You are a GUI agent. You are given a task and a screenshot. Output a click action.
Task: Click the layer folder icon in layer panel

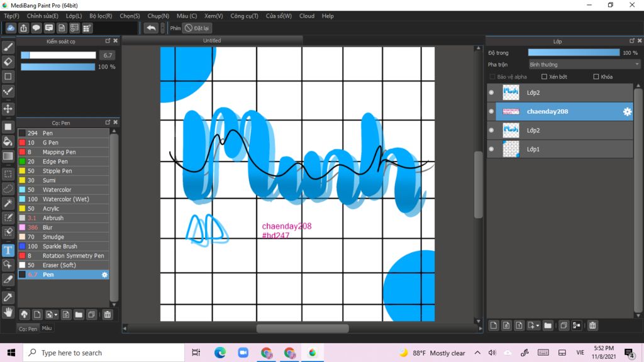548,326
